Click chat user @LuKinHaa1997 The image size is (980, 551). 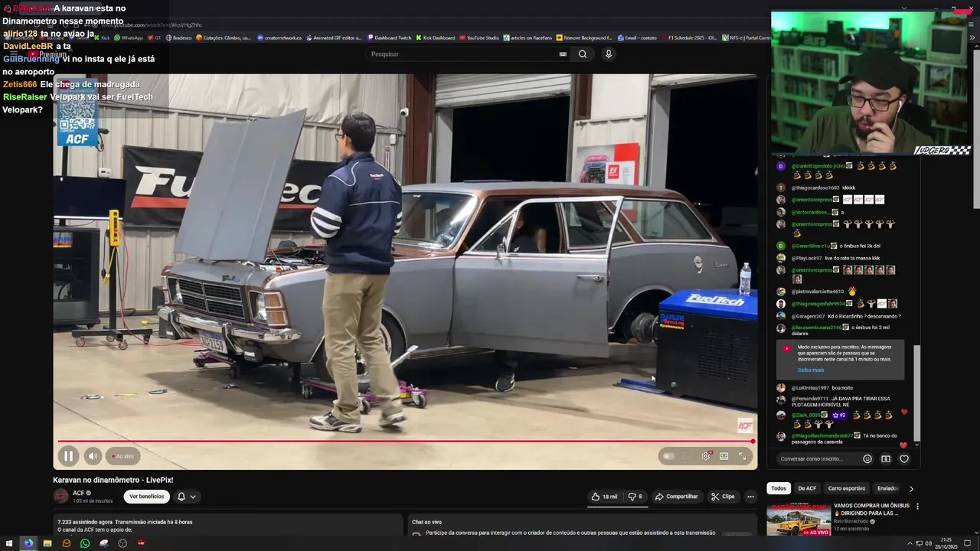810,388
